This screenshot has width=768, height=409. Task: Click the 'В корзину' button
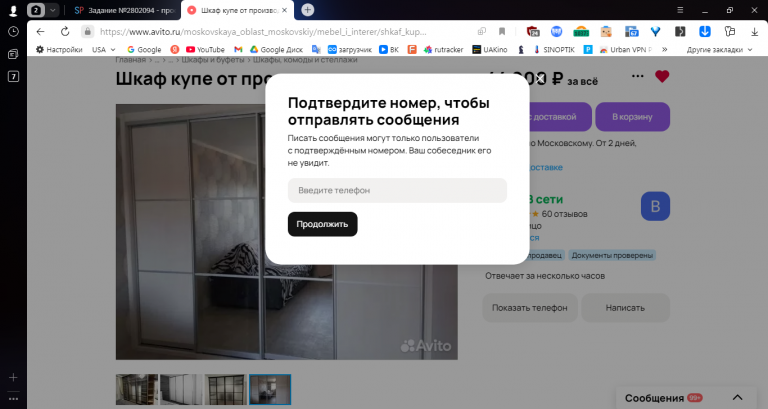(632, 117)
